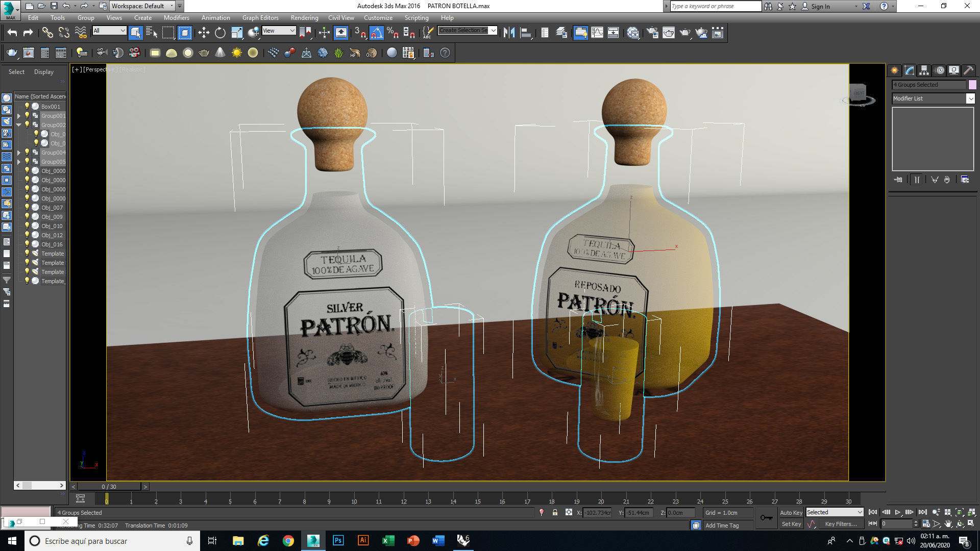
Task: Open the Rendering menu
Action: pyautogui.click(x=304, y=18)
